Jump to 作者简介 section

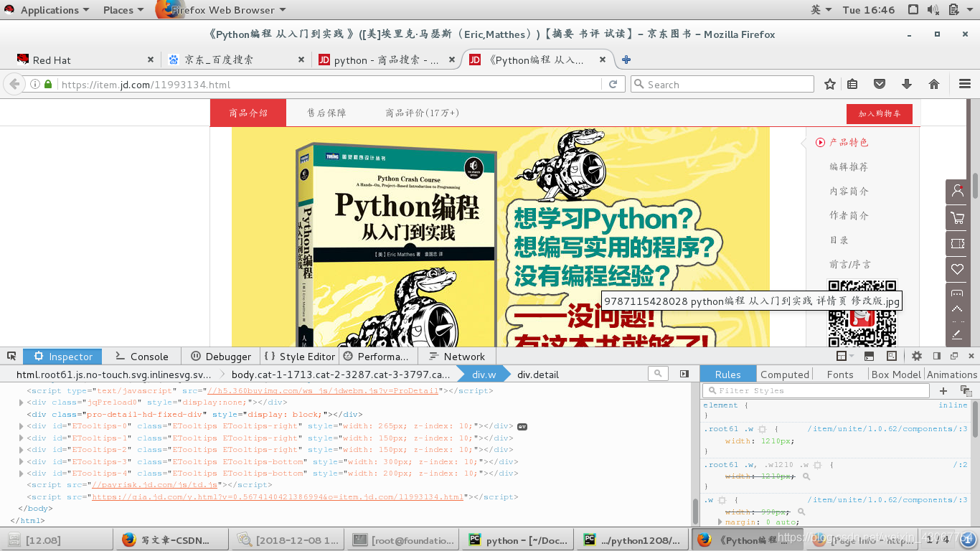click(849, 215)
